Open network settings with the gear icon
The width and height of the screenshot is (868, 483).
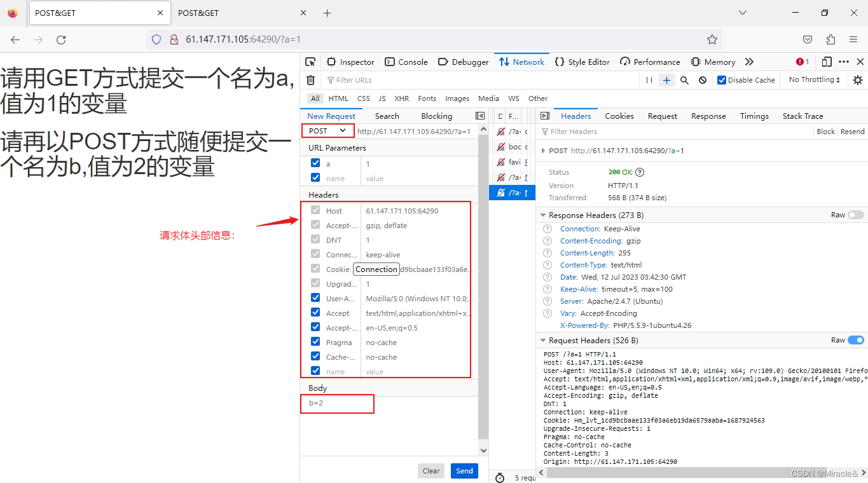[857, 79]
